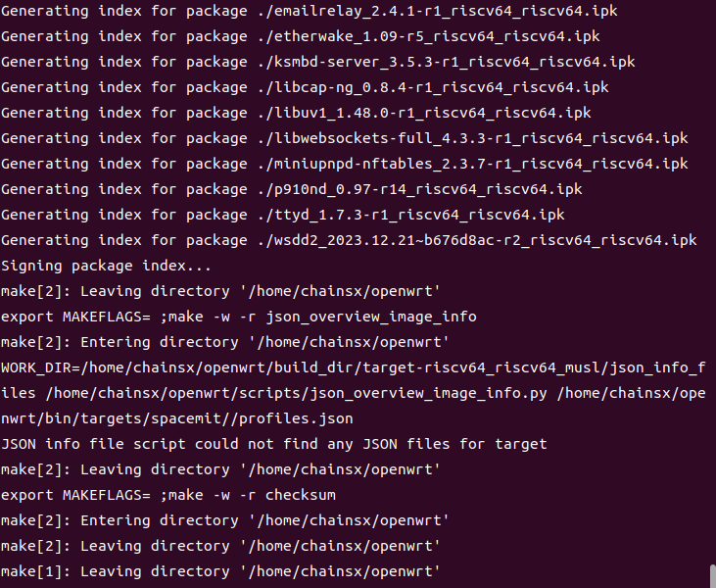The width and height of the screenshot is (716, 588).
Task: Click the ksmbd-server_3.5.3-r1 package filename
Action: point(446,62)
